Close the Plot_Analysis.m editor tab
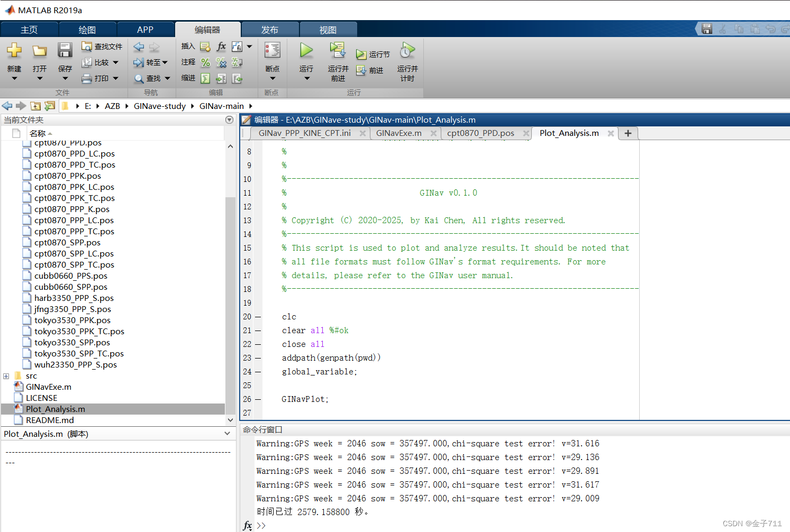 pos(611,133)
